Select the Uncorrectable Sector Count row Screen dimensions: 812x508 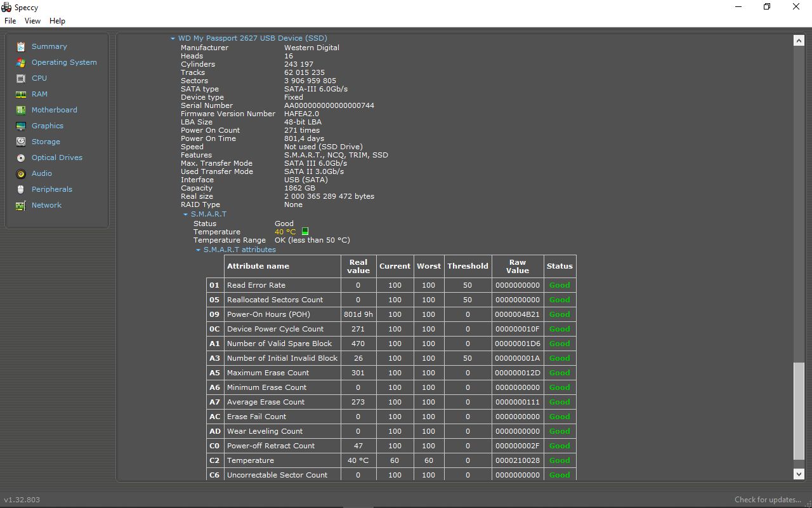(x=391, y=474)
